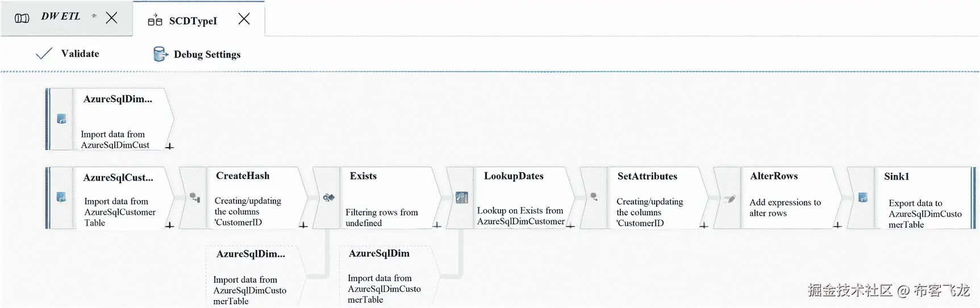The width and height of the screenshot is (980, 308).
Task: Add transformation after LookupDates plus sign
Action: coord(570,226)
